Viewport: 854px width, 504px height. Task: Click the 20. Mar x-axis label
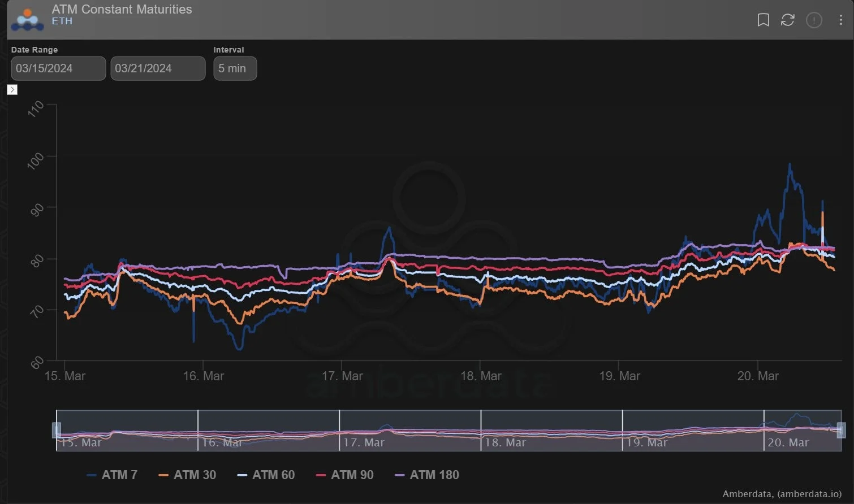[758, 376]
